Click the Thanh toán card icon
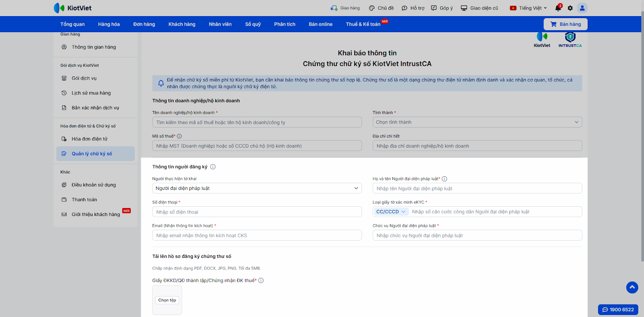The width and height of the screenshot is (644, 317). pos(64,200)
